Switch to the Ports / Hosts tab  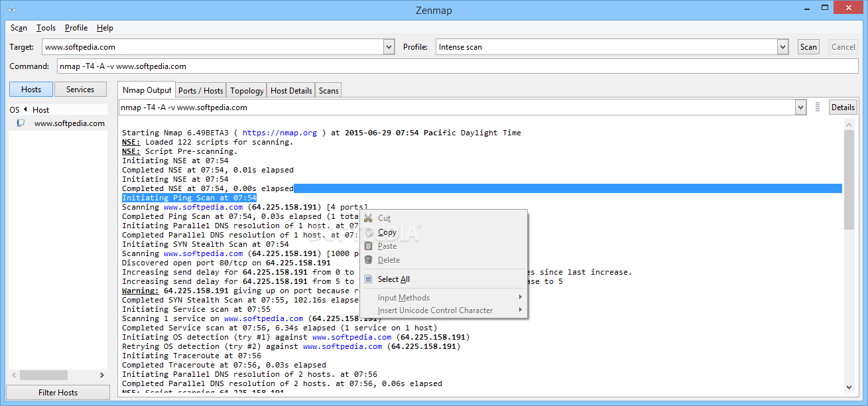(x=201, y=91)
